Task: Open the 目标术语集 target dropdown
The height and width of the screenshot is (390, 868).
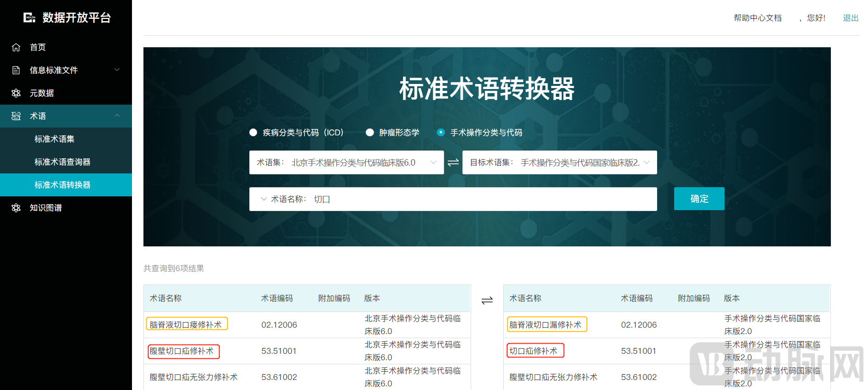Action: tap(559, 162)
